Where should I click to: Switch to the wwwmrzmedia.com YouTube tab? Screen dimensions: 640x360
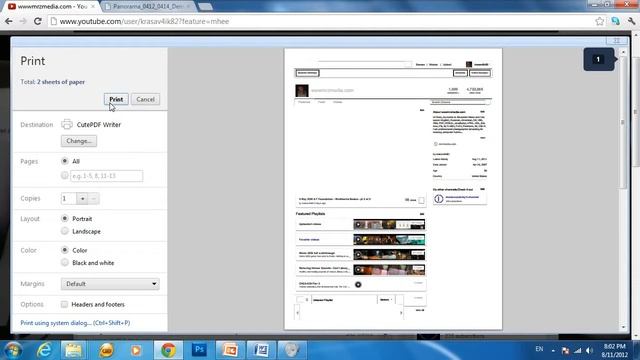coord(51,7)
